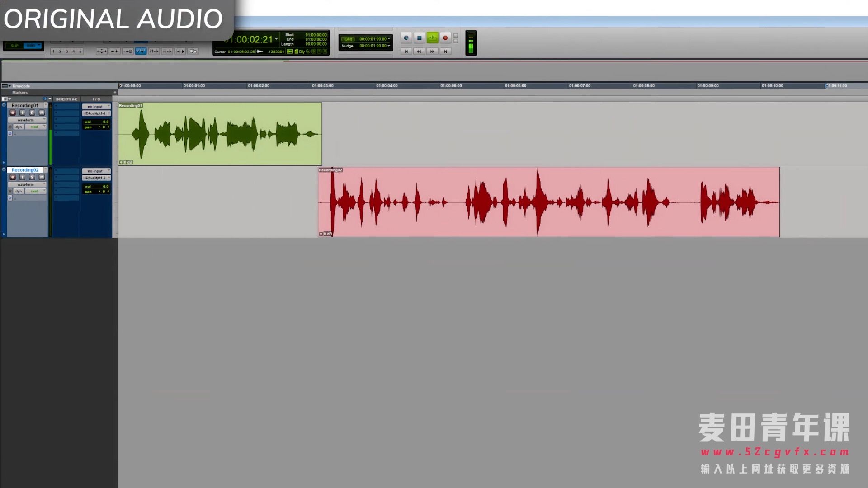
Task: Click the Stop transport button
Action: tap(419, 38)
